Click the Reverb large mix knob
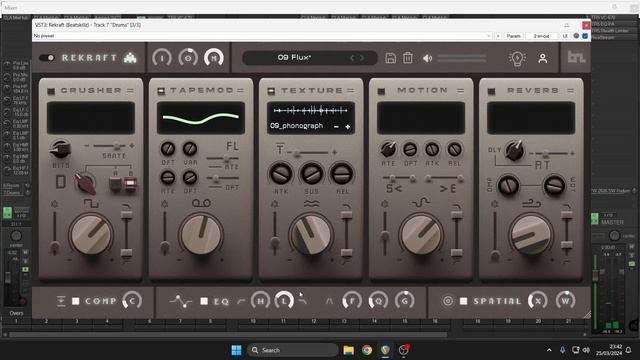 pyautogui.click(x=531, y=234)
